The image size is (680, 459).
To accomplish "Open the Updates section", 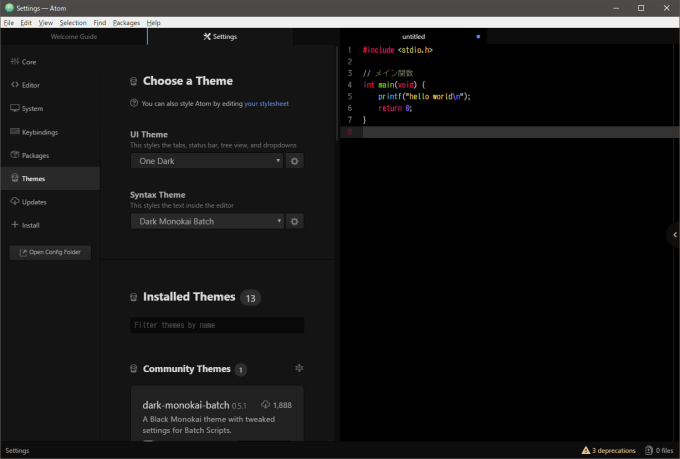I will pyautogui.click(x=50, y=202).
